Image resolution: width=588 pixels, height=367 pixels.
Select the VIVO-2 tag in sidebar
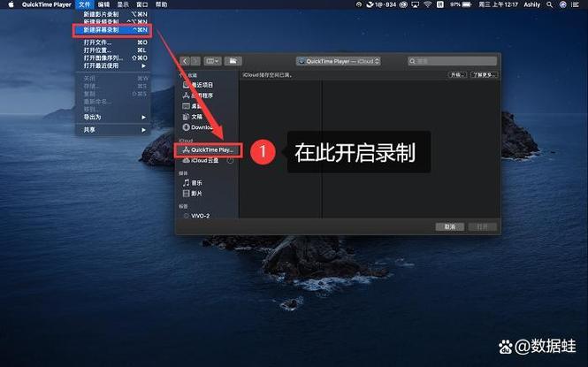[207, 216]
